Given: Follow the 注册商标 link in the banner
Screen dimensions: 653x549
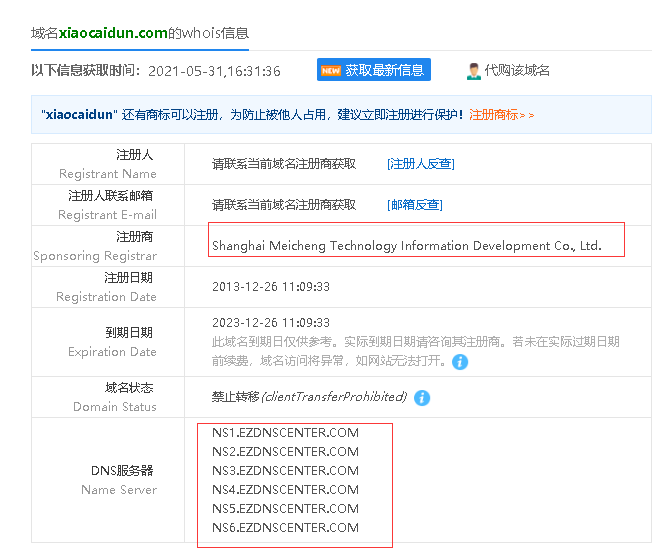Looking at the screenshot, I should click(501, 115).
